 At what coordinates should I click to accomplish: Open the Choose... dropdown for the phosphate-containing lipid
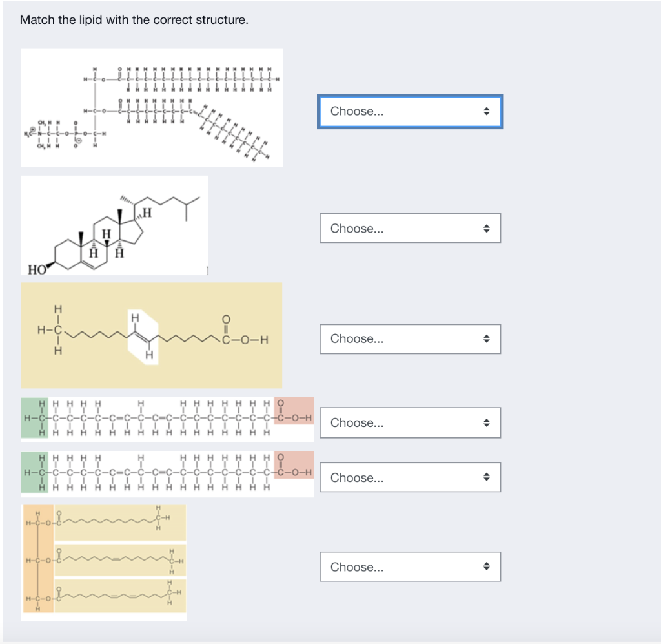pyautogui.click(x=409, y=112)
